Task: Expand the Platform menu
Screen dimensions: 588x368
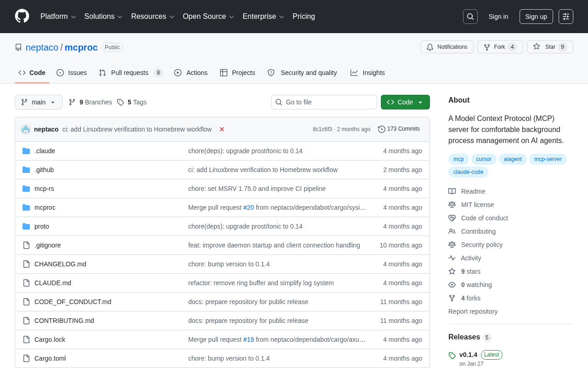Action: click(x=58, y=17)
